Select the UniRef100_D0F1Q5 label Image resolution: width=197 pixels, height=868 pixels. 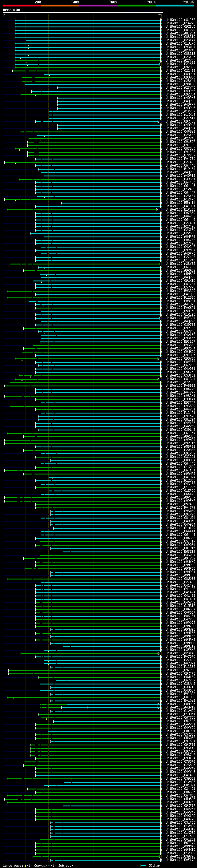tap(180, 860)
